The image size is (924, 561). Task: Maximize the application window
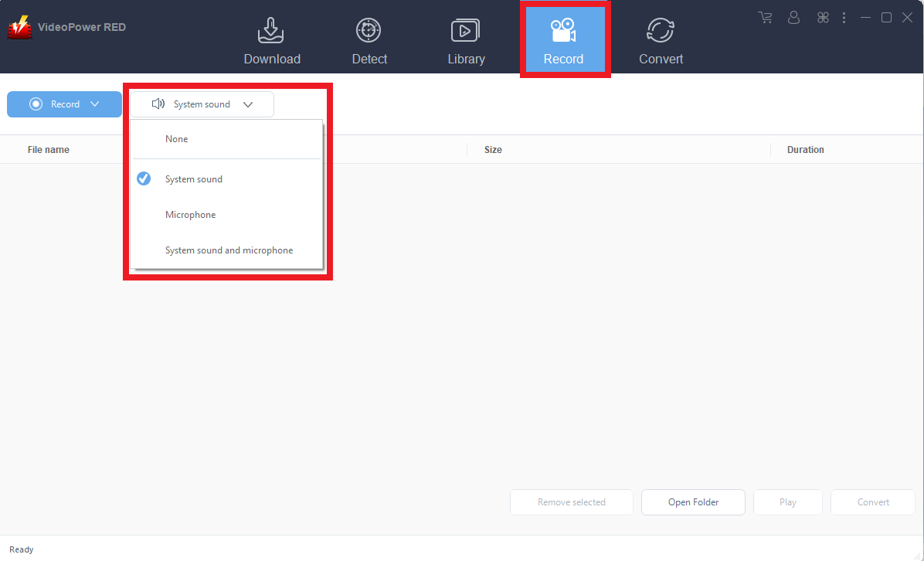click(886, 18)
